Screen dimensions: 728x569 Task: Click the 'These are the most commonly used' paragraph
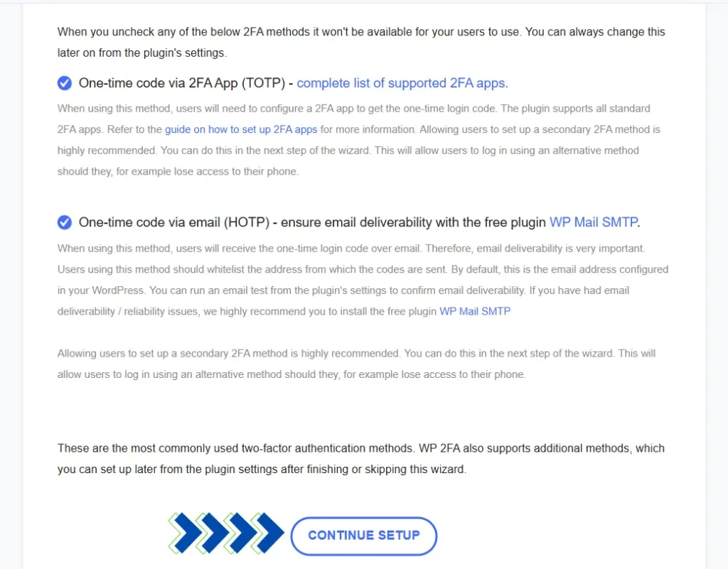[x=360, y=459]
